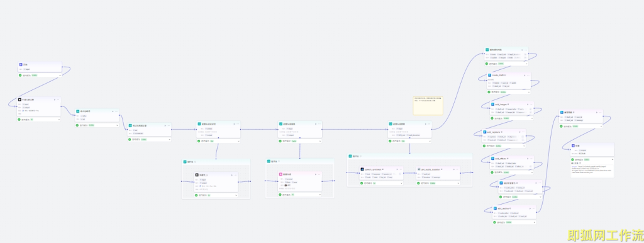Expand run result under get_audio_duration node
Viewport: 644px width, 243px height.
point(458,183)
